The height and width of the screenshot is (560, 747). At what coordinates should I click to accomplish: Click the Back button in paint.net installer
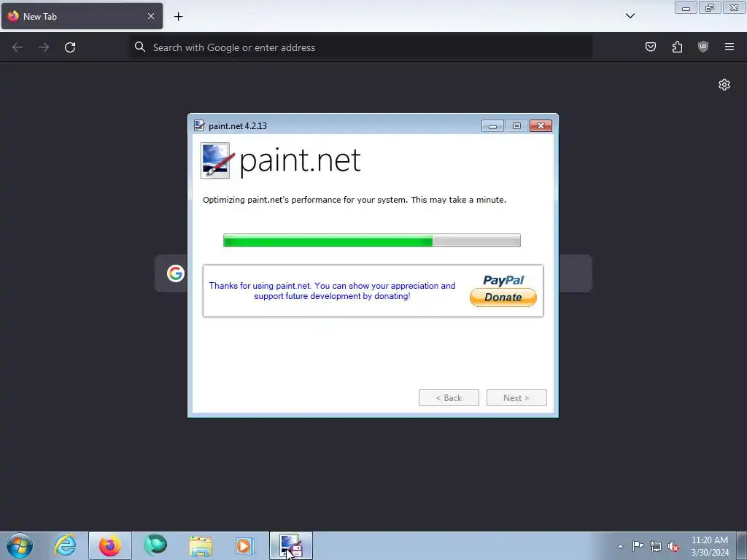(449, 398)
